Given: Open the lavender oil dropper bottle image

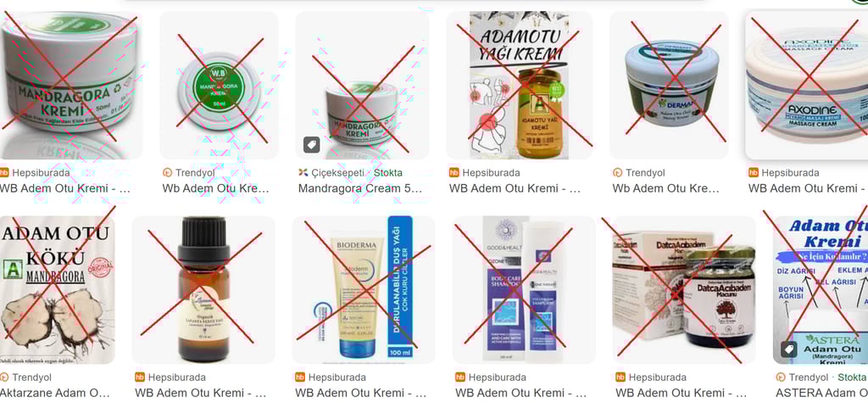Looking at the screenshot, I should pos(203,289).
